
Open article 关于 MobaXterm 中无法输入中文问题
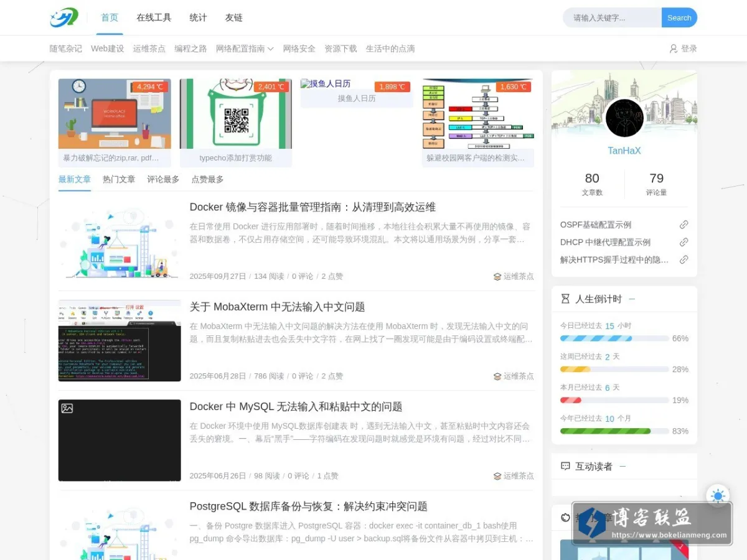point(277,307)
